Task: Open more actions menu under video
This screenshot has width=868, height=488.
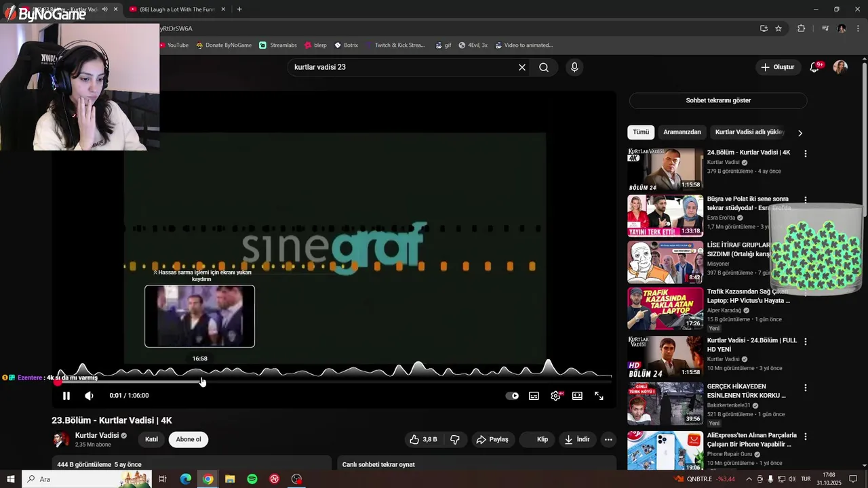Action: click(x=608, y=439)
